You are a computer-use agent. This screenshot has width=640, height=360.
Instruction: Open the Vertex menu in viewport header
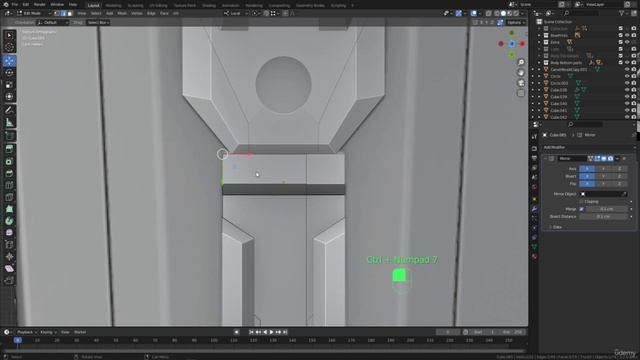coord(136,13)
